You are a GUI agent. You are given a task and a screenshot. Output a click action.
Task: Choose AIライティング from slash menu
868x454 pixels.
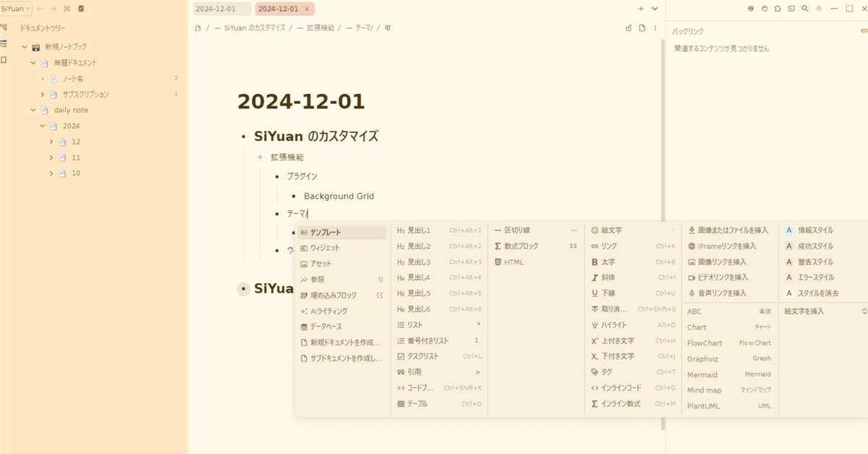(x=341, y=311)
